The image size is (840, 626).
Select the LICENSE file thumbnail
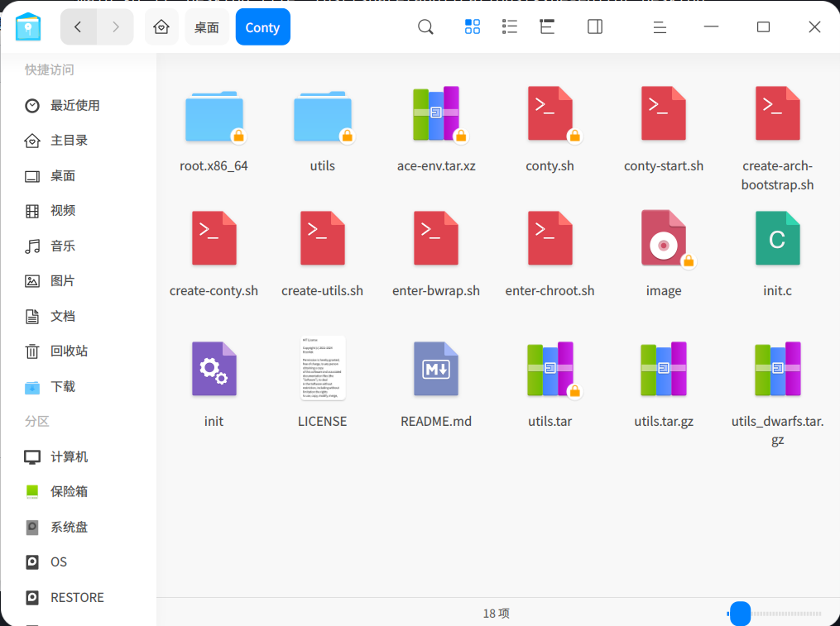pyautogui.click(x=323, y=369)
